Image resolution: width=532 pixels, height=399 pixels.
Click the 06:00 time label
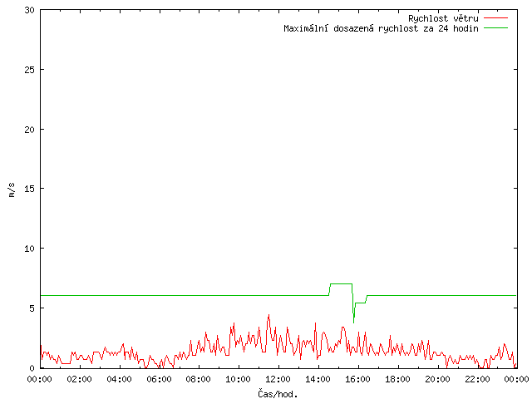159,379
